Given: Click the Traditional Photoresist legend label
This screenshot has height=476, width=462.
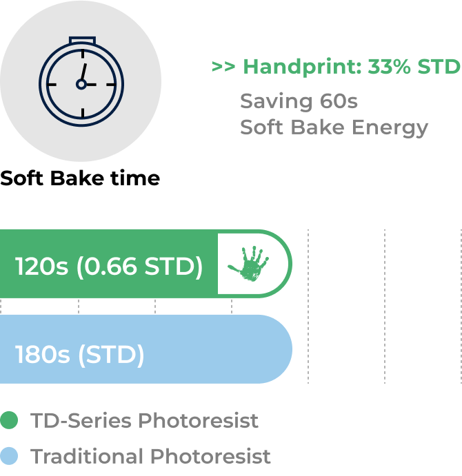Looking at the screenshot, I should point(150,456).
